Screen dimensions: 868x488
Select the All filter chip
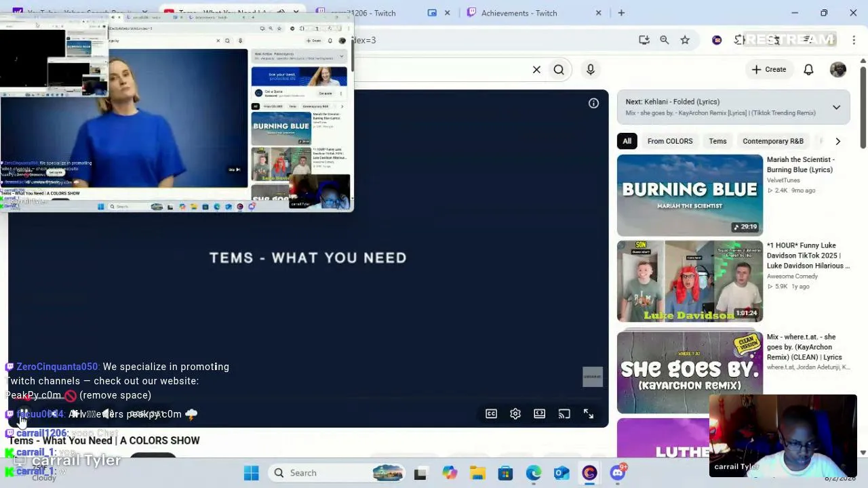point(627,141)
